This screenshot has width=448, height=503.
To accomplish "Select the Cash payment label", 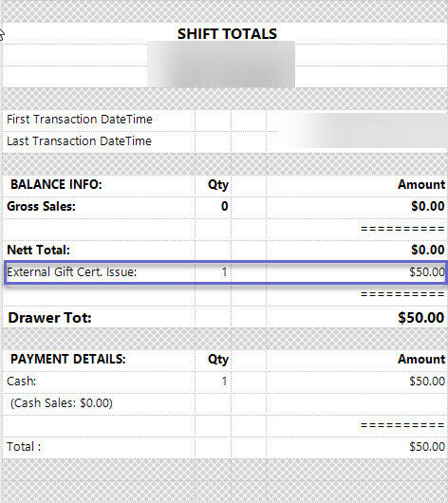I will [22, 382].
